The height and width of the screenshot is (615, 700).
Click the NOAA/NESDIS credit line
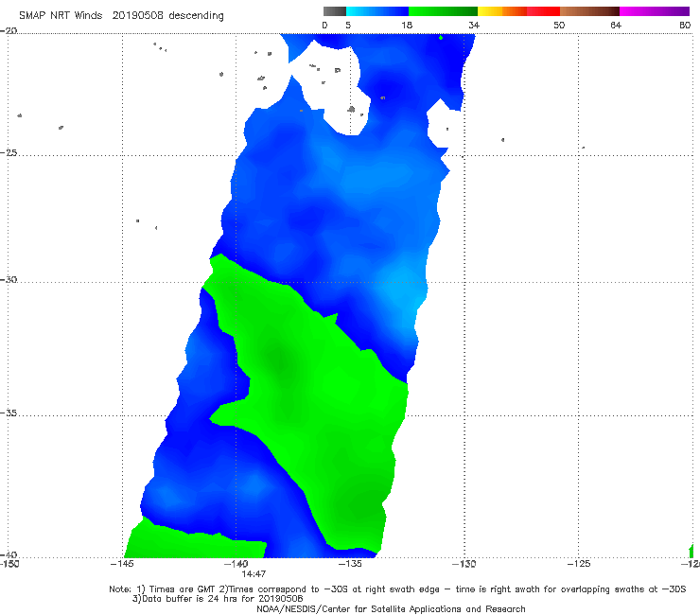[391, 608]
